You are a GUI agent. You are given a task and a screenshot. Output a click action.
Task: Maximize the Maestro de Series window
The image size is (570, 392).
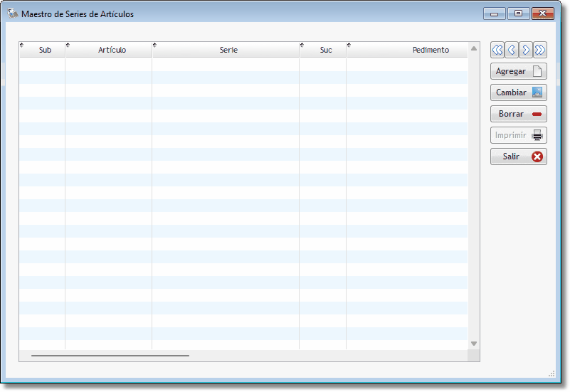pyautogui.click(x=518, y=14)
